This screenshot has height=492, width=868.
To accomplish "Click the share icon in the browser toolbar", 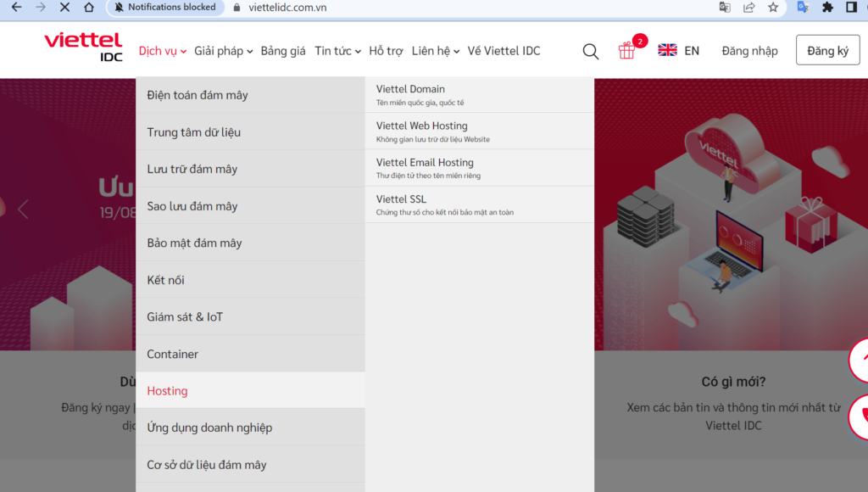I will pyautogui.click(x=748, y=8).
